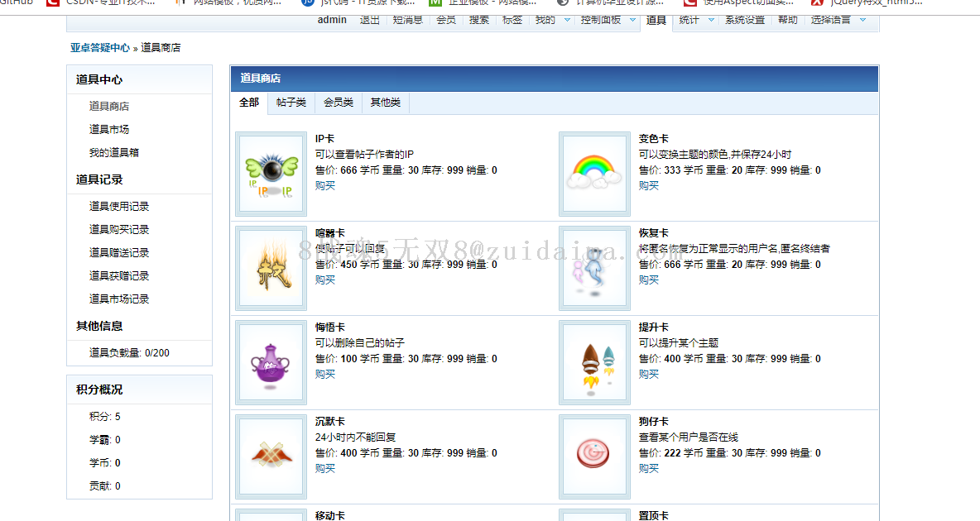The width and height of the screenshot is (980, 521).
Task: Click the 道具负载量: 0/200 text
Action: tap(129, 353)
